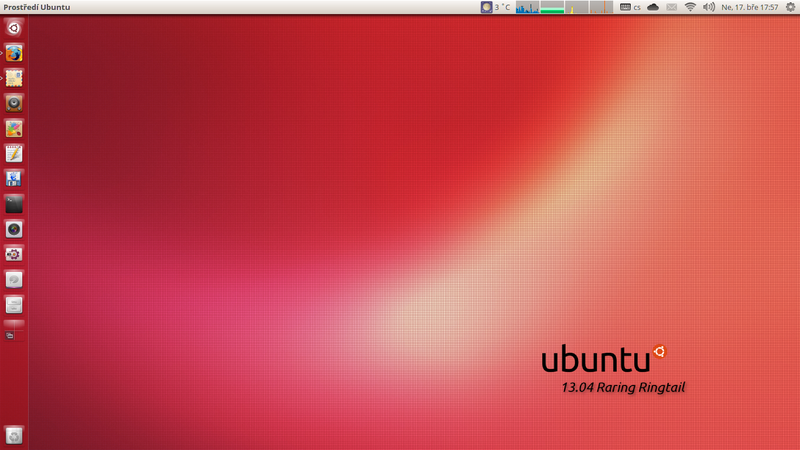Open the Wi-Fi network menu
The width and height of the screenshot is (800, 450).
click(690, 7)
